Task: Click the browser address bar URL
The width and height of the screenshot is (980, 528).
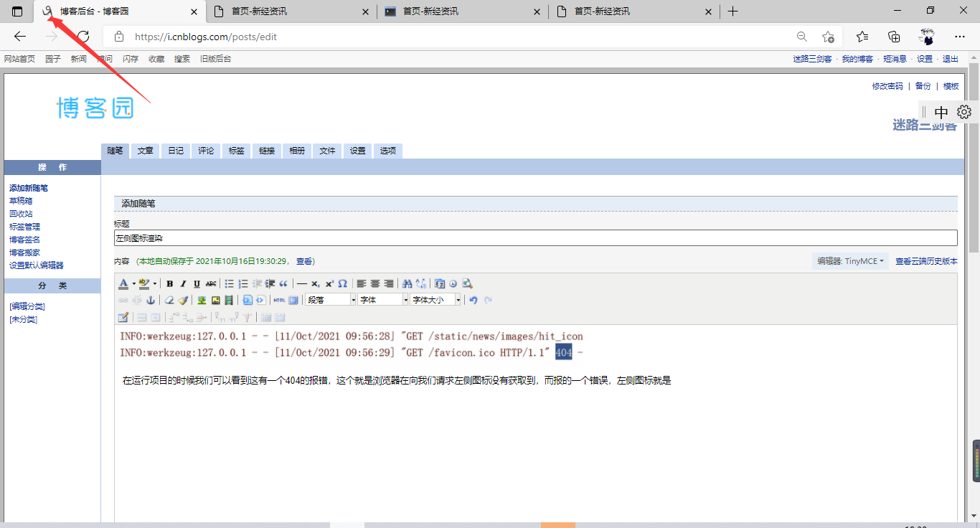Action: [x=206, y=37]
